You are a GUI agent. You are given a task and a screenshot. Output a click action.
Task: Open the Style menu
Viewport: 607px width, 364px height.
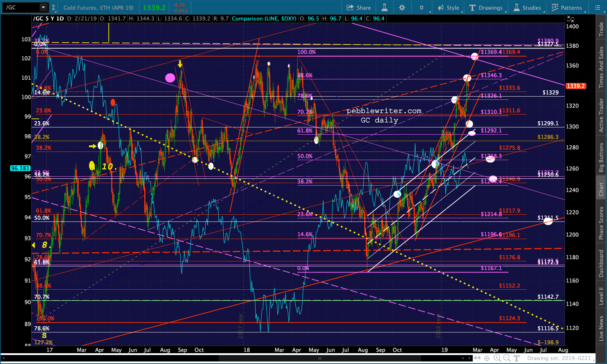point(449,8)
